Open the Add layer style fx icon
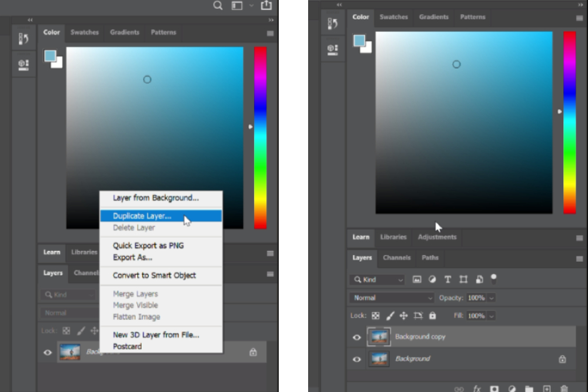588x392 pixels. [476, 388]
